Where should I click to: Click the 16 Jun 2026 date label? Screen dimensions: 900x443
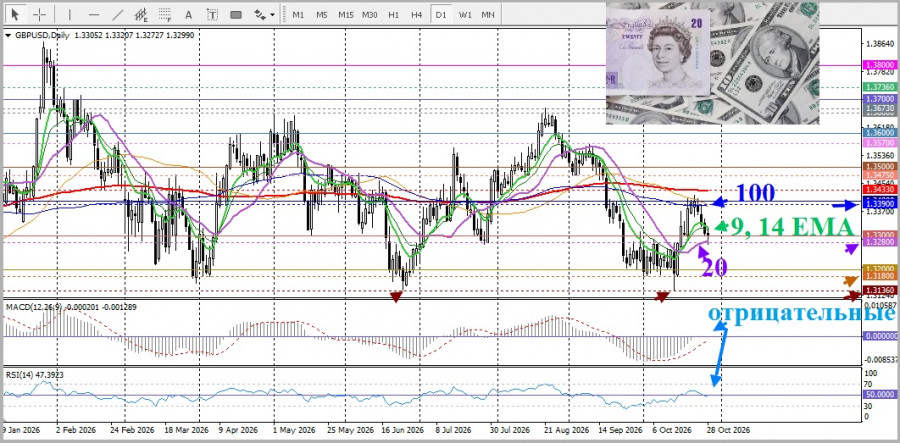pos(403,430)
